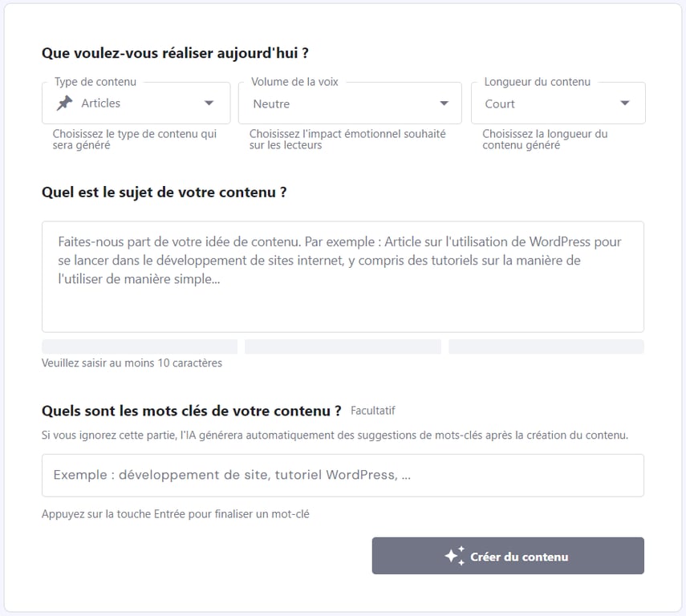Click the chevron arrow in Type de contenu
This screenshot has height=616, width=686.
pos(210,103)
